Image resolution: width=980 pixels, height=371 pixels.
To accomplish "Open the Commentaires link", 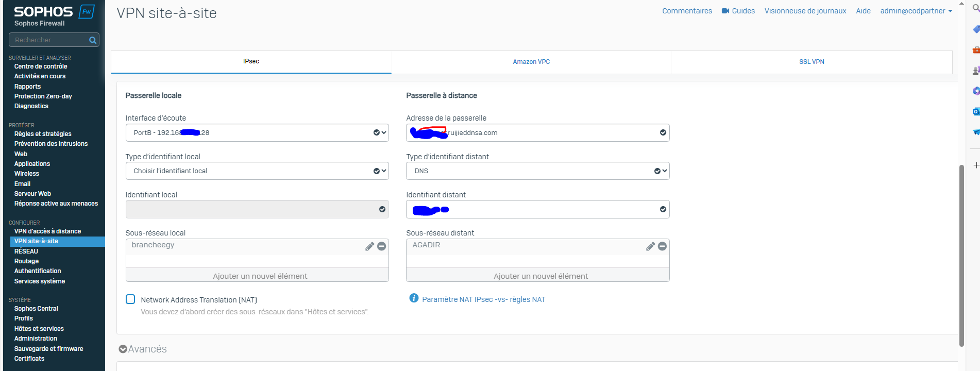I will [x=687, y=11].
